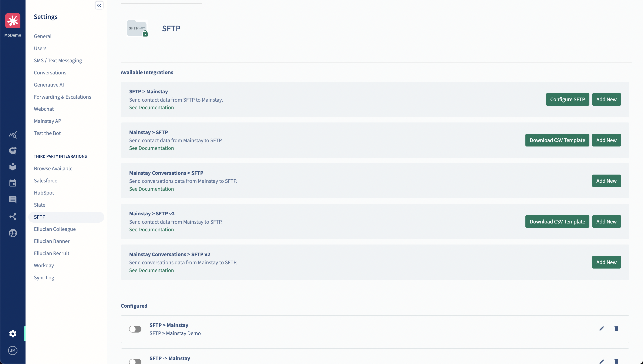See Documentation for SFTP > Mainstay
This screenshot has width=643, height=364.
pyautogui.click(x=151, y=107)
